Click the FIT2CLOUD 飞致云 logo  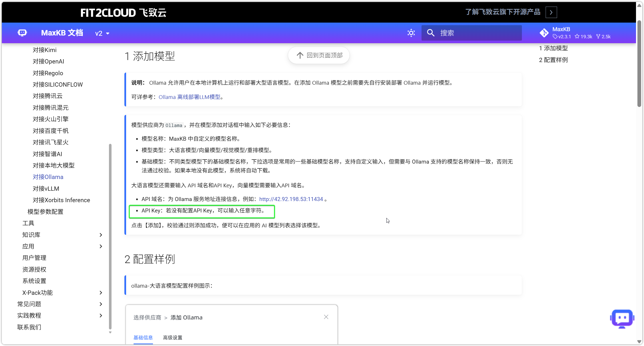pos(123,13)
